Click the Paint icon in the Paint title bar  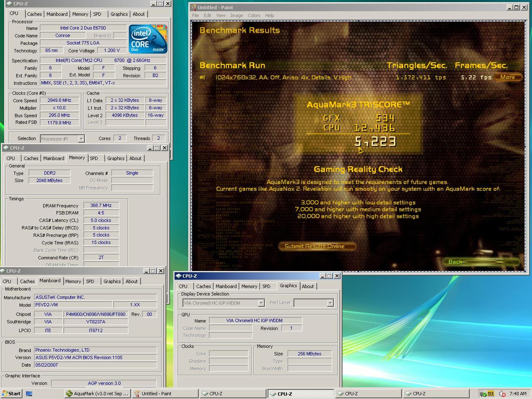tap(193, 7)
